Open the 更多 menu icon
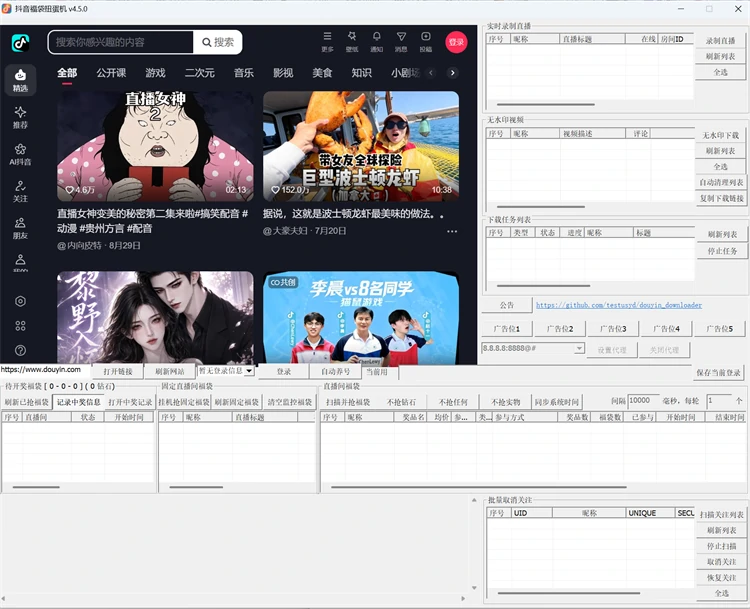Viewport: 750px width, 609px height. tap(327, 42)
